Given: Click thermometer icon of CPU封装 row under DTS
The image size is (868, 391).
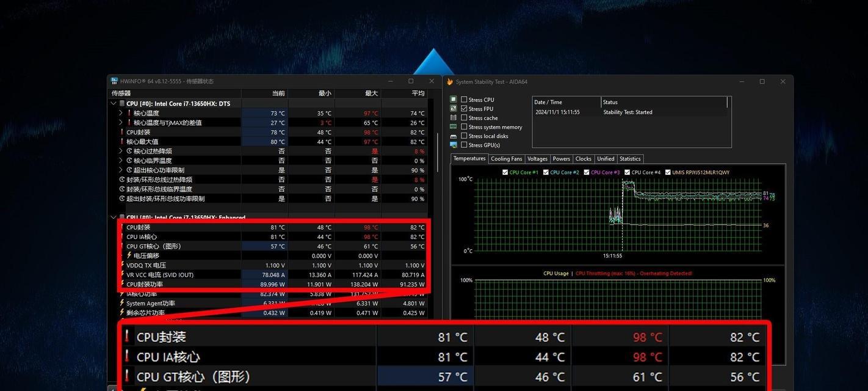Looking at the screenshot, I should coord(122,132).
